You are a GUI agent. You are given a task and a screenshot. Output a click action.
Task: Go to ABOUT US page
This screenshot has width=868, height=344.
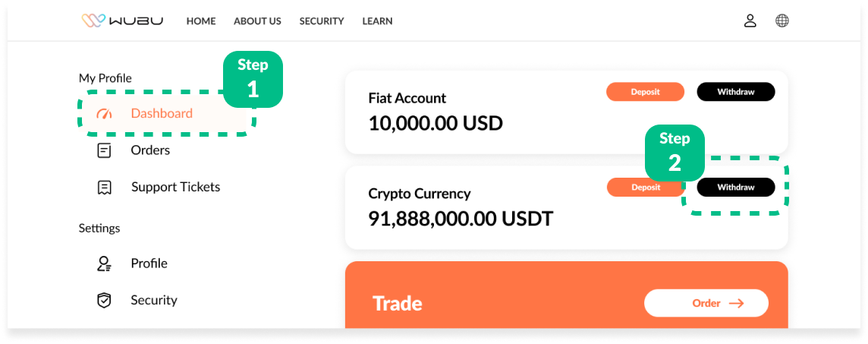(x=257, y=21)
